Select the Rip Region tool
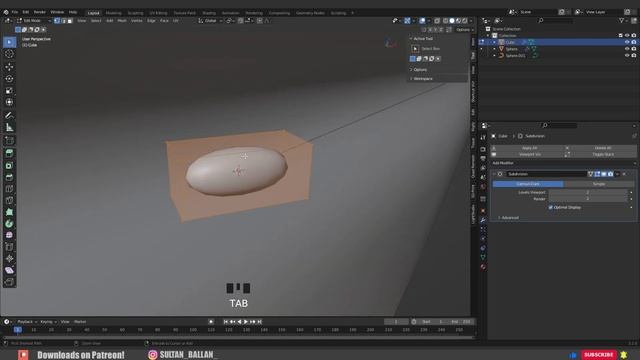640x360 pixels. coord(9,282)
